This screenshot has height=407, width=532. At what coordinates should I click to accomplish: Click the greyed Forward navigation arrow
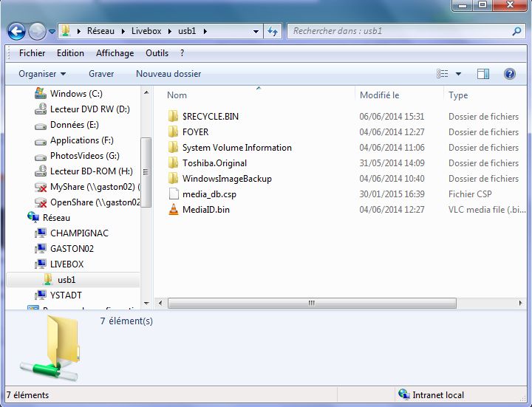pyautogui.click(x=37, y=32)
